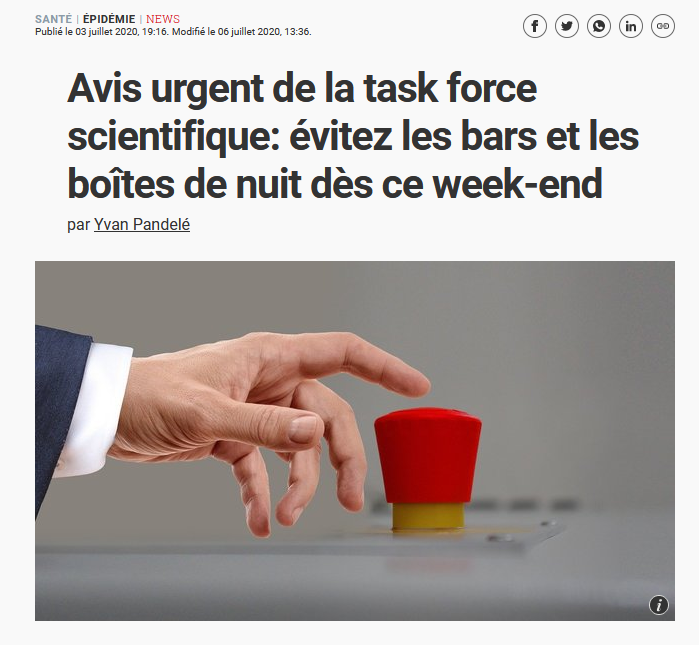Screen dimensions: 699x645
Task: Click the red emergency button in the photo
Action: click(428, 455)
